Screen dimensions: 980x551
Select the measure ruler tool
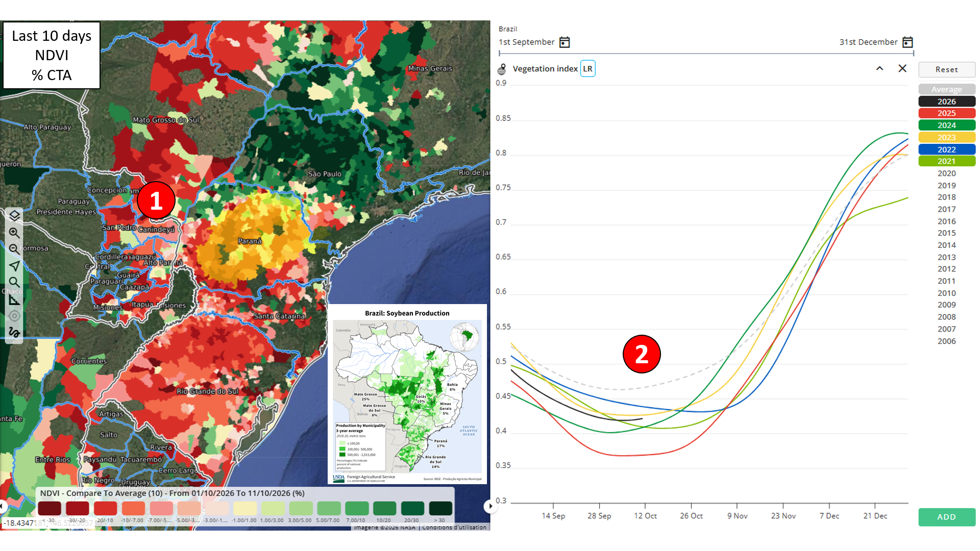click(x=14, y=299)
